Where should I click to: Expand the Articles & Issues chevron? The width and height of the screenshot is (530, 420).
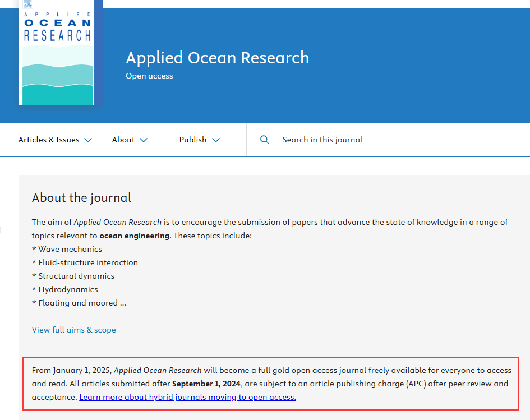click(x=88, y=140)
